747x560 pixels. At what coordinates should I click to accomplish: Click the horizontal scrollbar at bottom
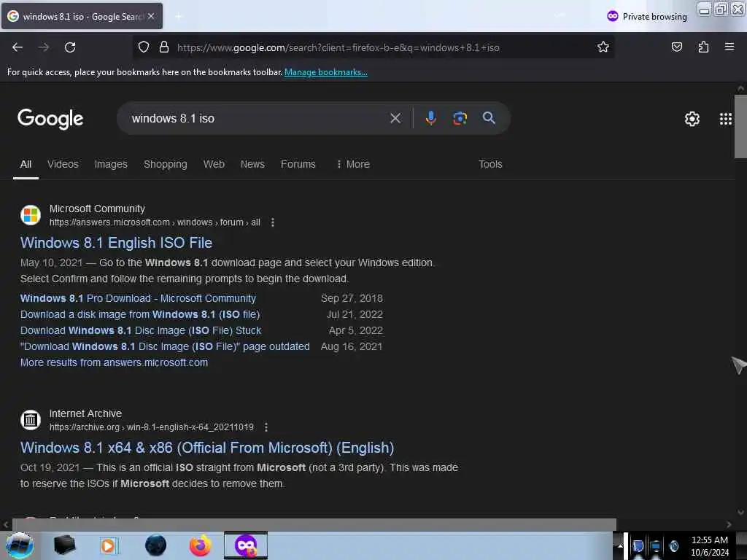pyautogui.click(x=314, y=525)
